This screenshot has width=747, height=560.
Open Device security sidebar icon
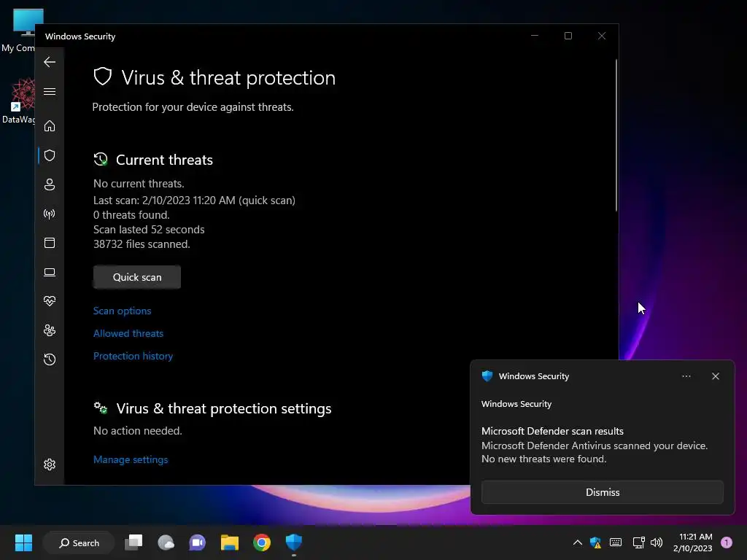pos(50,272)
